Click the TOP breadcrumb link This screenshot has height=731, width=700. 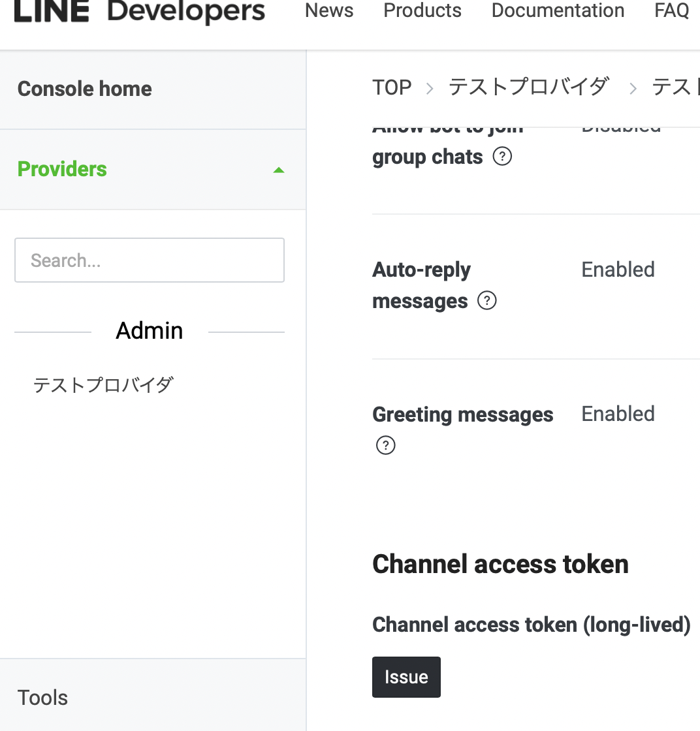coord(392,87)
